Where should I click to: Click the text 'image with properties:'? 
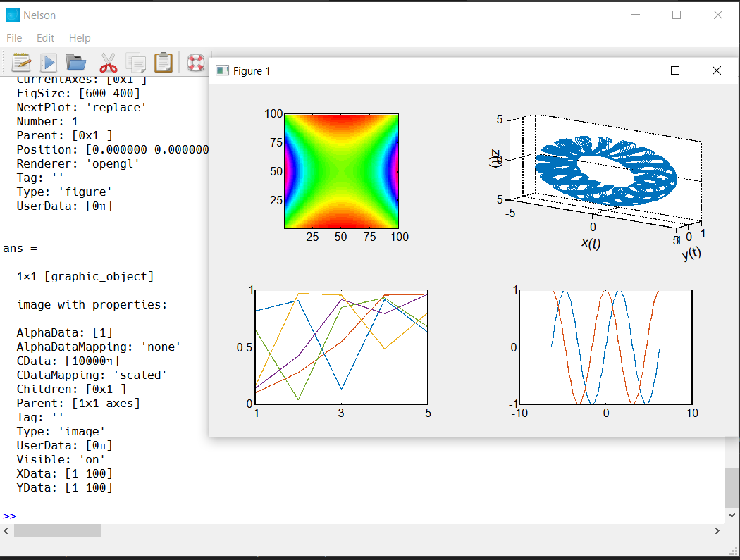click(x=92, y=305)
